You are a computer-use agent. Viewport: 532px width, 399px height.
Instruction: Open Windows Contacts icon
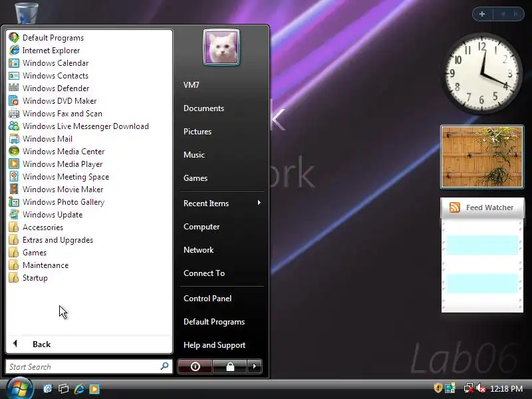14,76
